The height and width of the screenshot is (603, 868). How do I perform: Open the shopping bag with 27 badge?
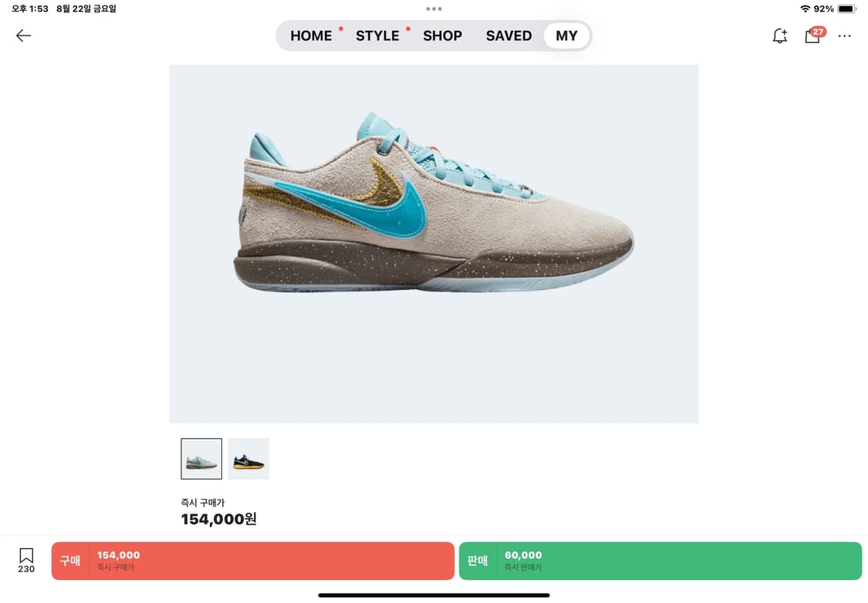coord(814,35)
